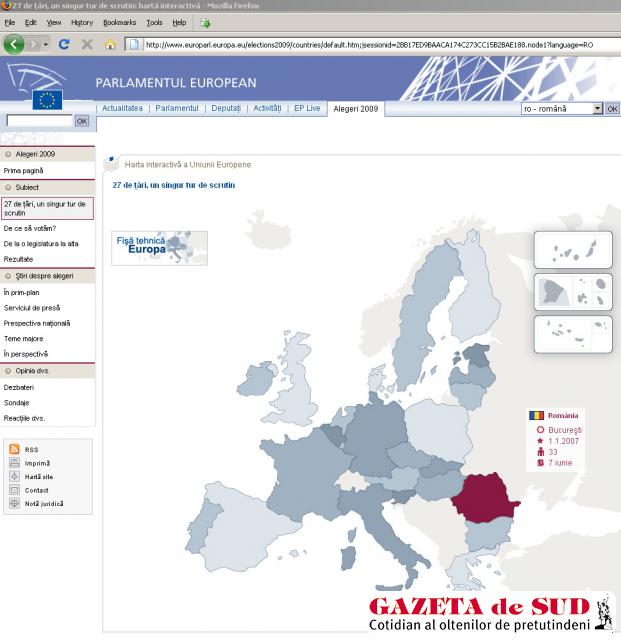This screenshot has width=621, height=640.
Task: Open the Tools menu
Action: [x=154, y=23]
